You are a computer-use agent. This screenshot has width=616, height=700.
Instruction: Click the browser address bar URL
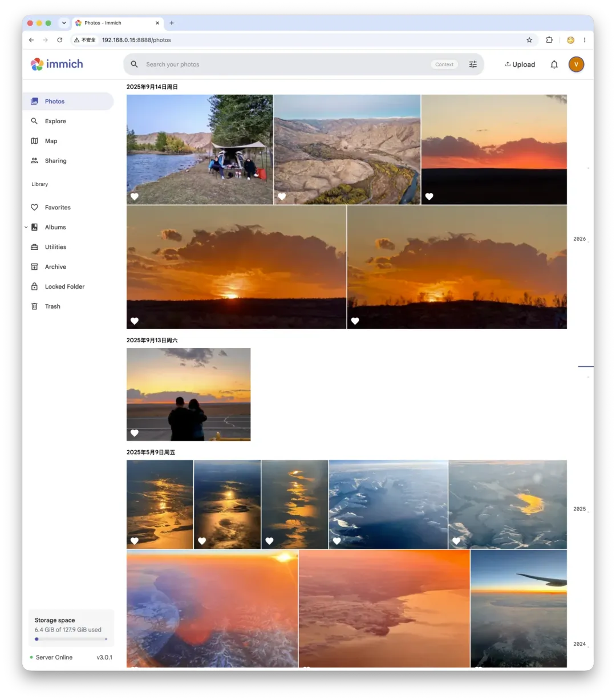pos(136,40)
